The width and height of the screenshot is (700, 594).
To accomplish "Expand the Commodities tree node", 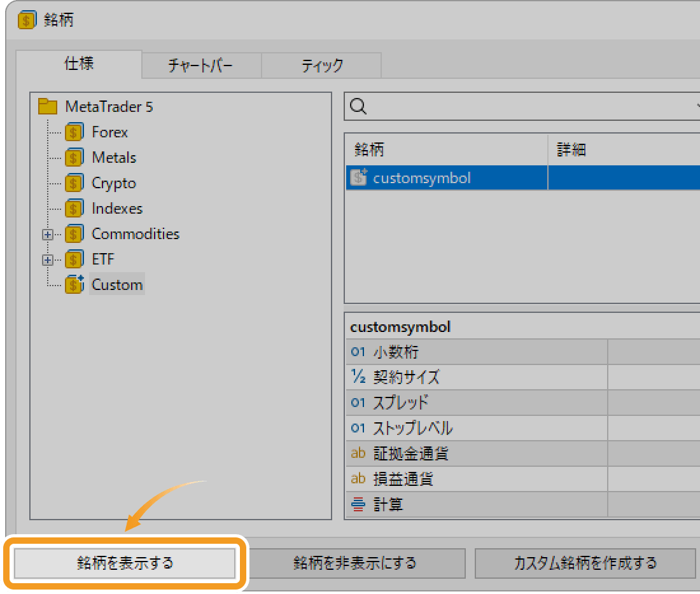I will tap(48, 234).
